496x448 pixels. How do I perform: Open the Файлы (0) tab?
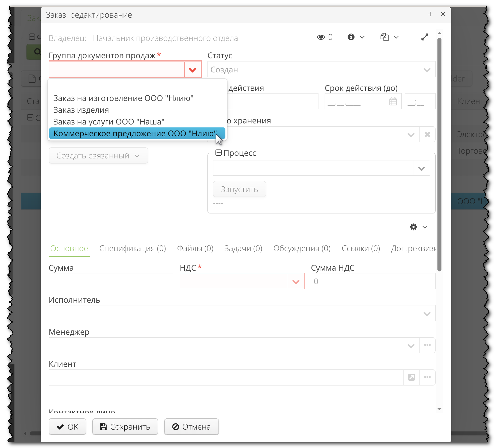[x=195, y=248]
